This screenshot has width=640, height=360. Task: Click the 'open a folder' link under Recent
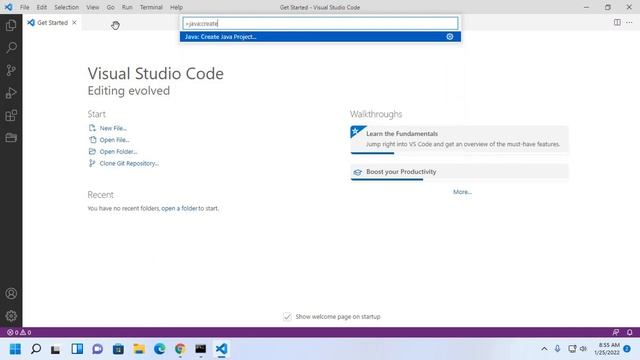point(179,208)
